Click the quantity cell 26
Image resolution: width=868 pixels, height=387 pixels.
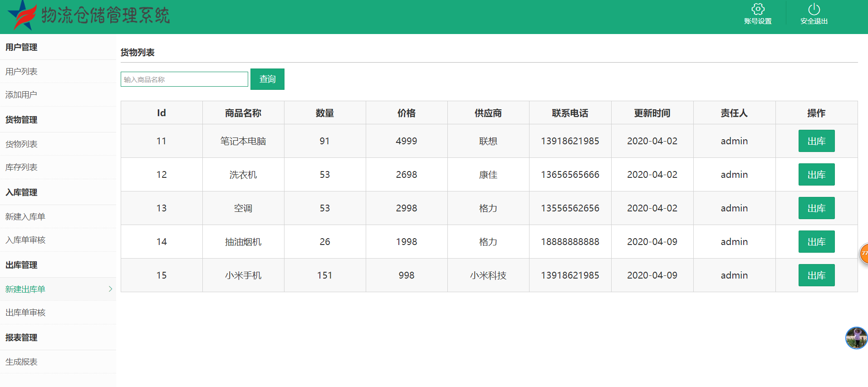pos(325,242)
